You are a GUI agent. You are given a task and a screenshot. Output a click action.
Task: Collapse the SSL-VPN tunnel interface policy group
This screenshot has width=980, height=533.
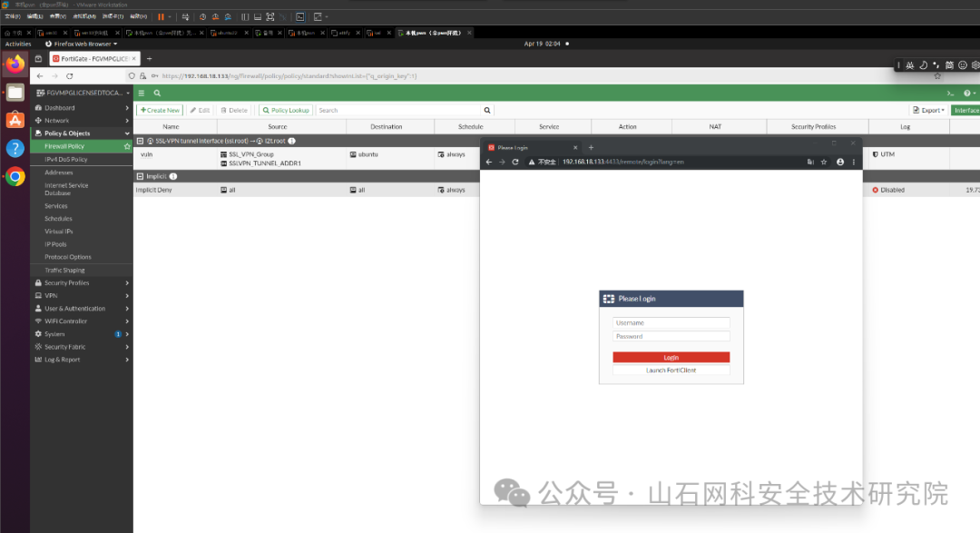140,142
